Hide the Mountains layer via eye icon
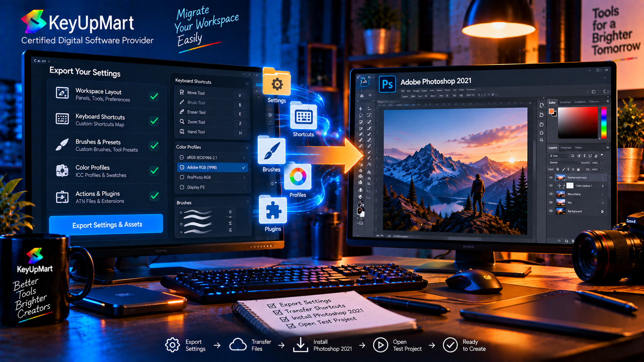The height and width of the screenshot is (362, 644). [x=551, y=194]
